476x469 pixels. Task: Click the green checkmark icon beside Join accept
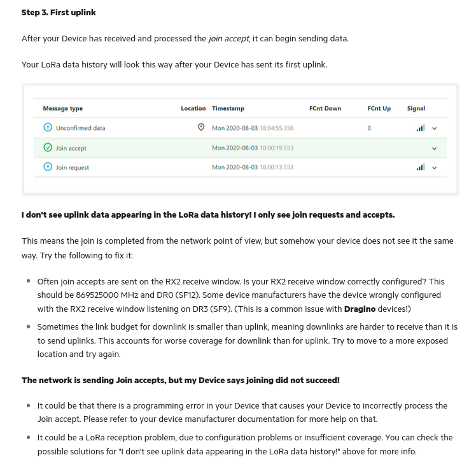click(48, 147)
